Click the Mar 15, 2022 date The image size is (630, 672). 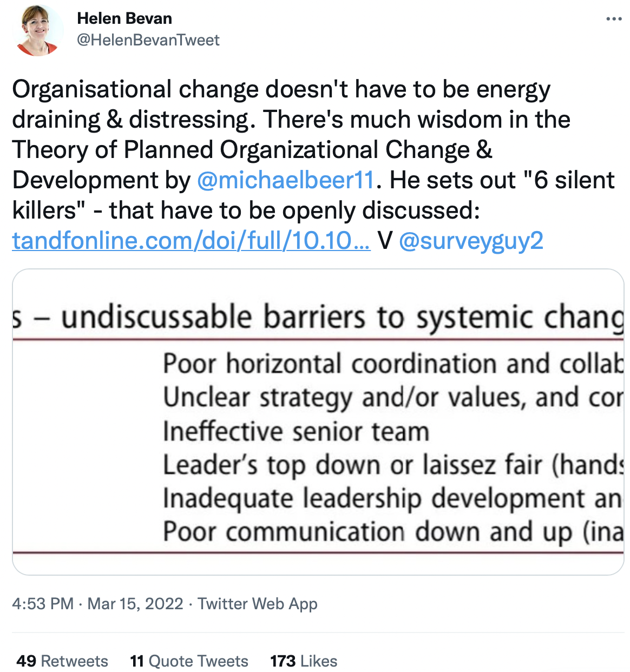pos(135,603)
